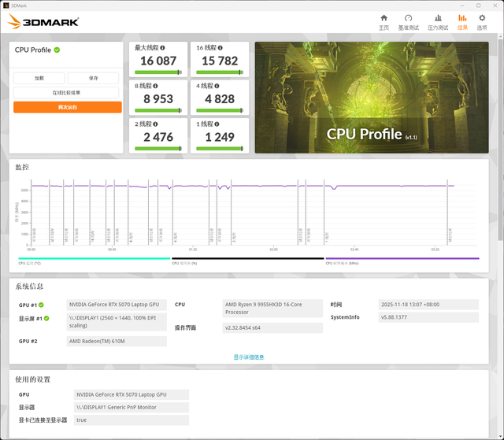Screen dimensions: 504x440
Task: Click NVIDIA GeForce RTX 5070 Laptop GPU in system info
Action: [117, 305]
